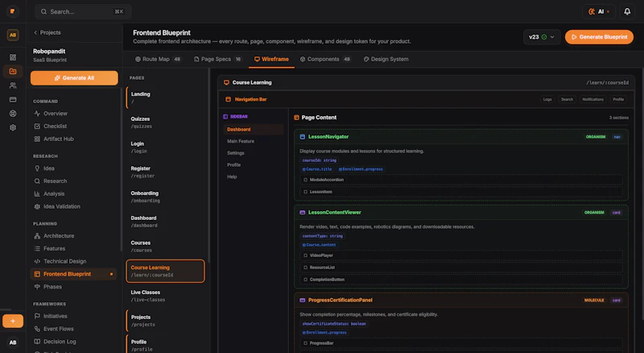This screenshot has width=644, height=353.
Task: Open the notifications bell
Action: click(x=627, y=11)
